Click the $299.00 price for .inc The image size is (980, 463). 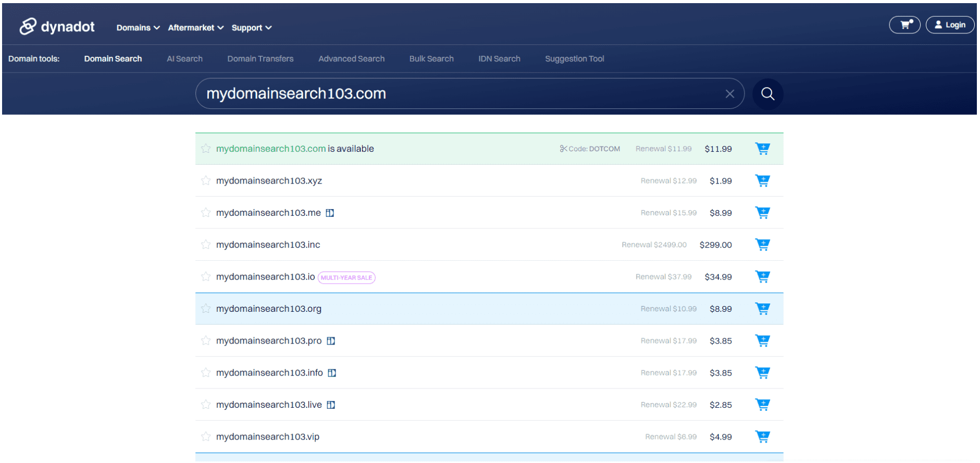point(715,245)
